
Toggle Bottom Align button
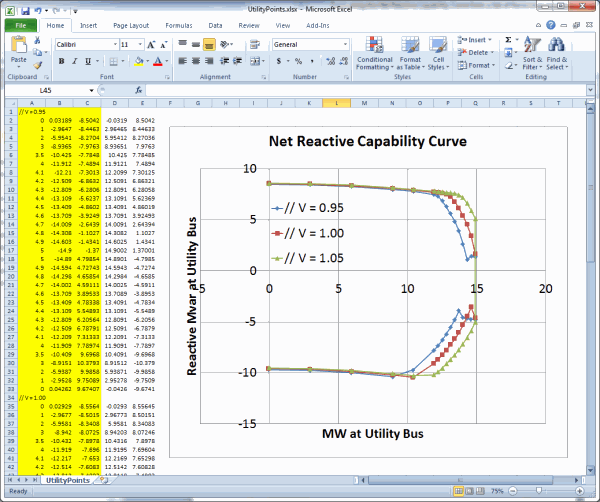point(209,44)
